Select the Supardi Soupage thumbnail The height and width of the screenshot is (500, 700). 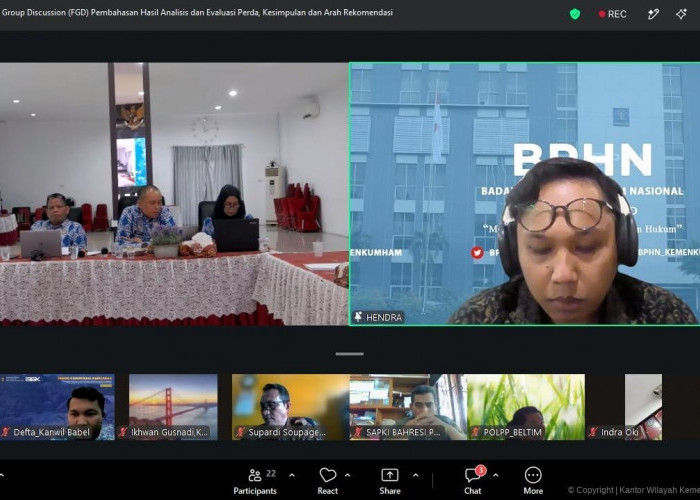[291, 407]
